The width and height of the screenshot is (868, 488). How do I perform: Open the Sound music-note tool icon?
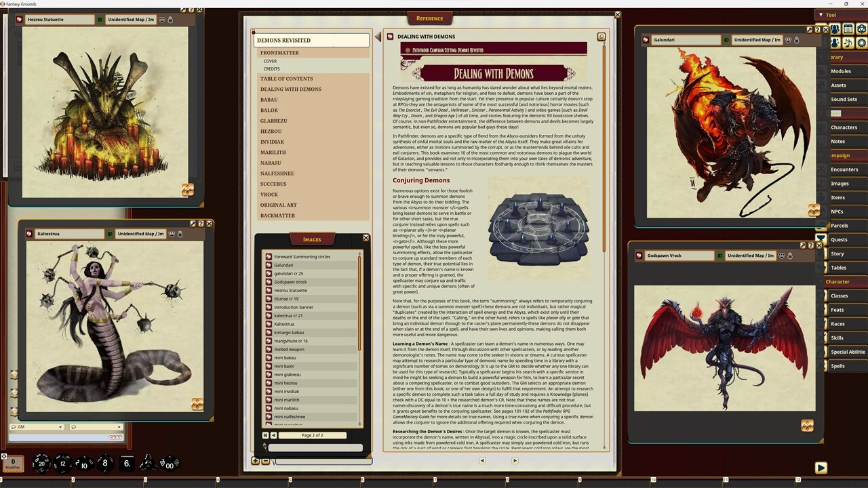coord(848,43)
